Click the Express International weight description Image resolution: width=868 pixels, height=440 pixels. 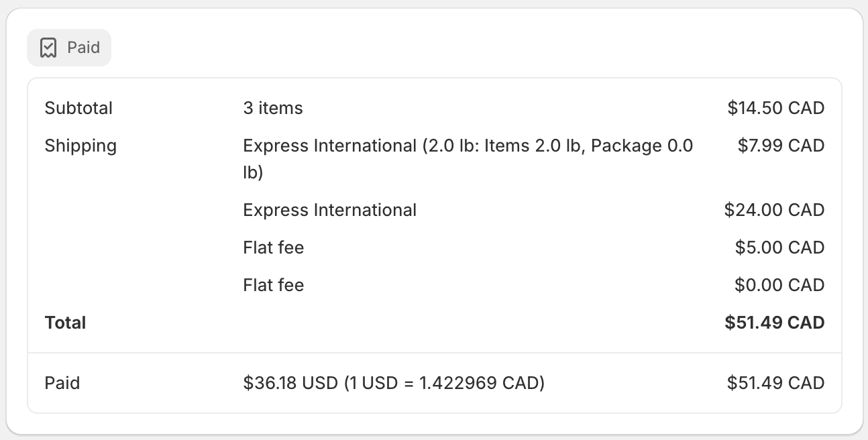468,159
